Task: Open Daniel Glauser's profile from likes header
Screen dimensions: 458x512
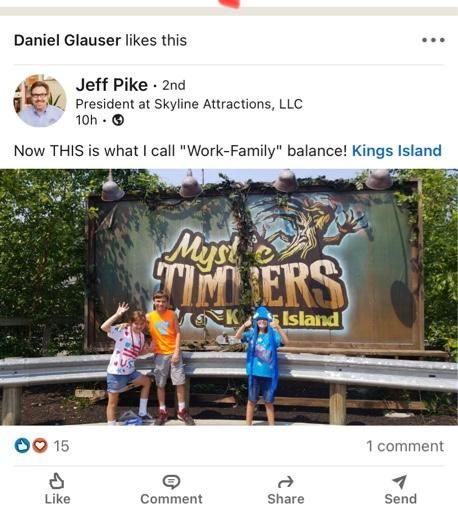Action: tap(67, 40)
